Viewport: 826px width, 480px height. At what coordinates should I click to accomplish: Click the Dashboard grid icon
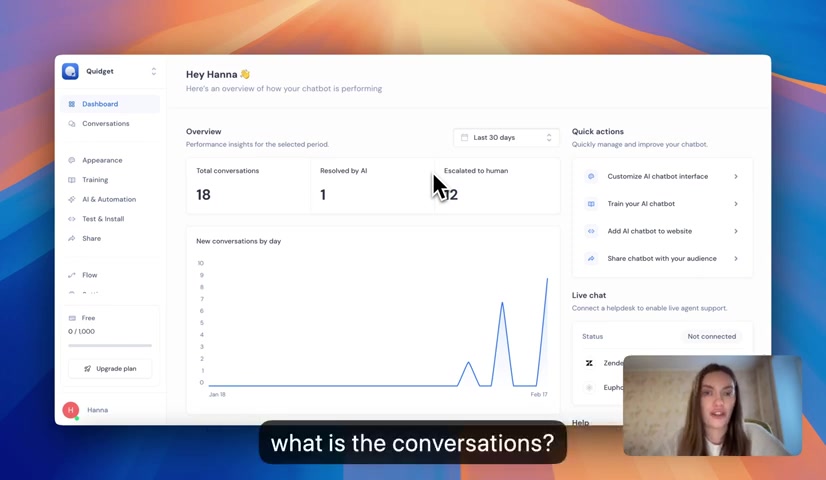point(72,104)
